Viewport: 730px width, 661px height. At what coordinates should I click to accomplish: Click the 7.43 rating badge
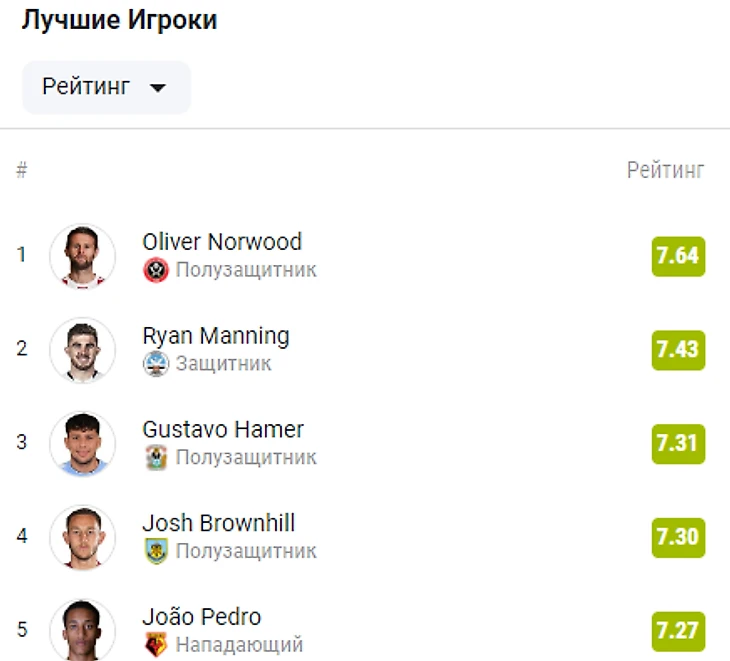tap(678, 350)
